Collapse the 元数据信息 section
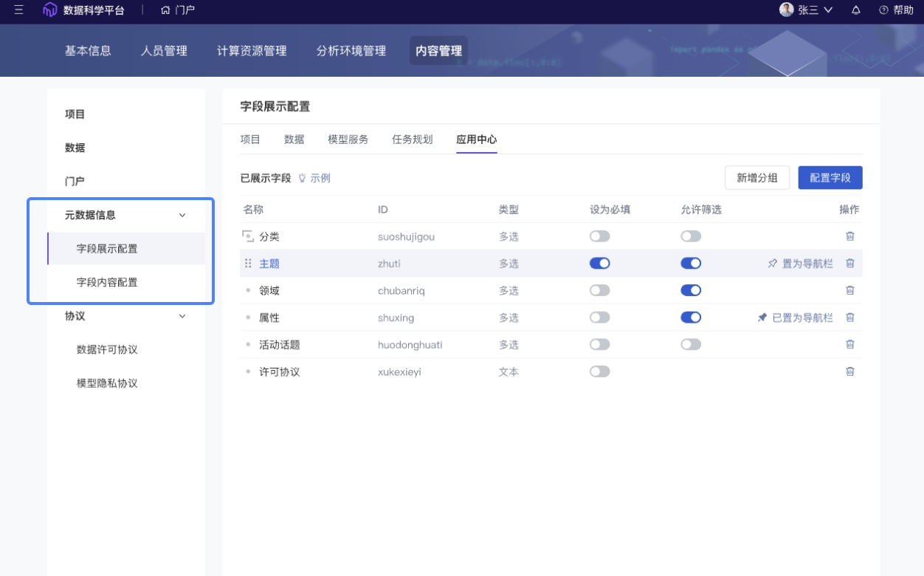924x576 pixels. [x=182, y=216]
